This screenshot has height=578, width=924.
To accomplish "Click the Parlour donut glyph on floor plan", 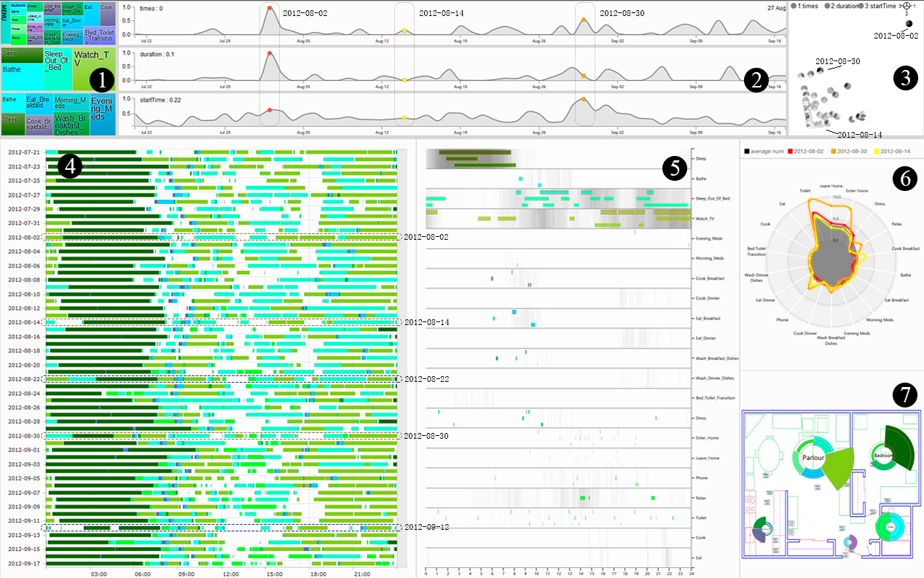I will 812,457.
